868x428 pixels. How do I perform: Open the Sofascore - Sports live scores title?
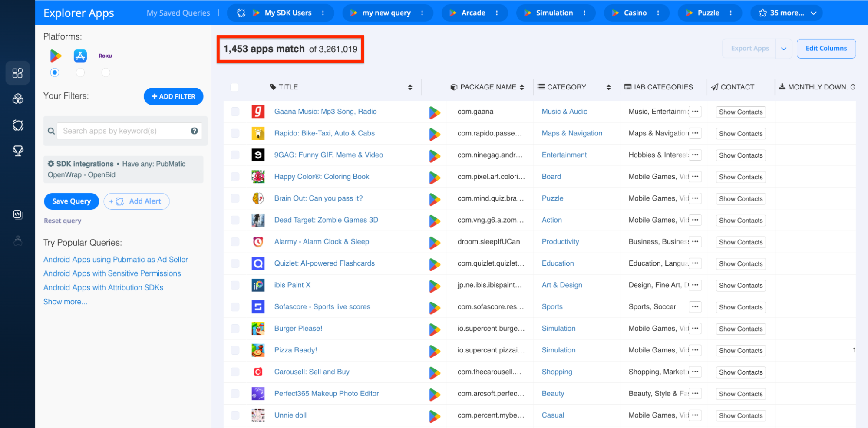pyautogui.click(x=322, y=307)
